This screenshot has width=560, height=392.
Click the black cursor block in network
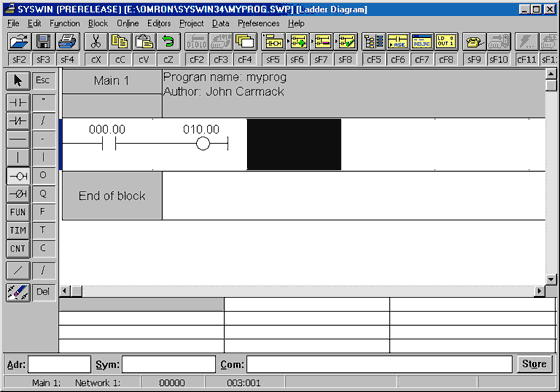pos(294,145)
